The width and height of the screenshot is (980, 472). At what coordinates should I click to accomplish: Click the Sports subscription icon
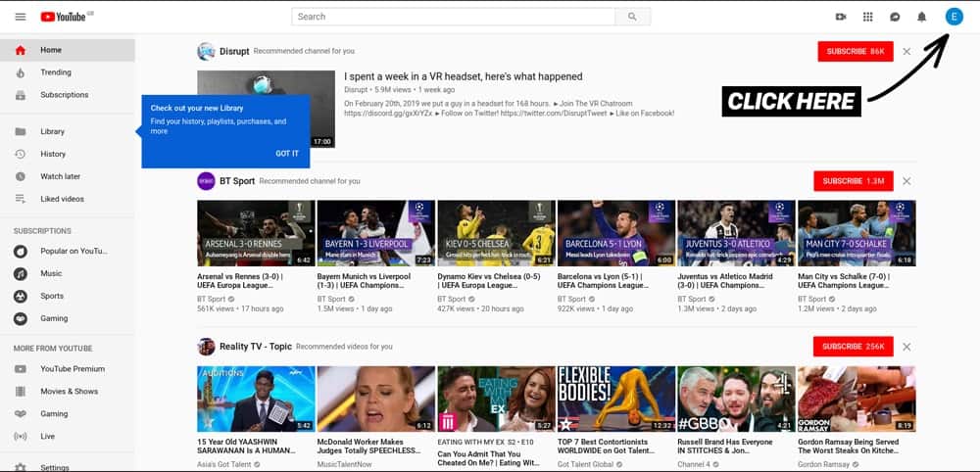click(21, 296)
